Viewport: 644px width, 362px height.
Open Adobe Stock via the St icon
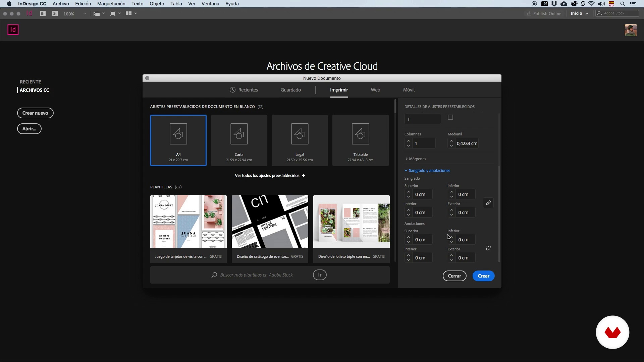[55, 14]
